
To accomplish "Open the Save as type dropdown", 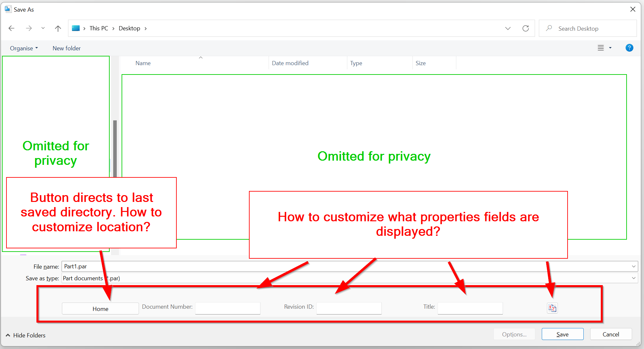I will (633, 278).
